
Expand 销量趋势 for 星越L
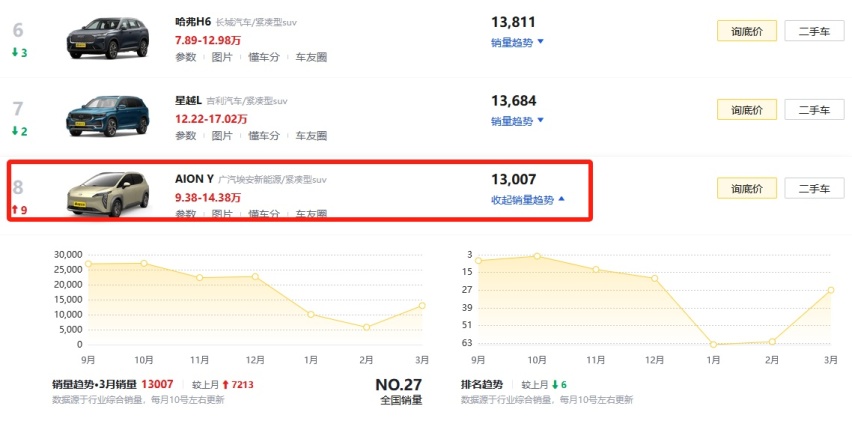(517, 121)
